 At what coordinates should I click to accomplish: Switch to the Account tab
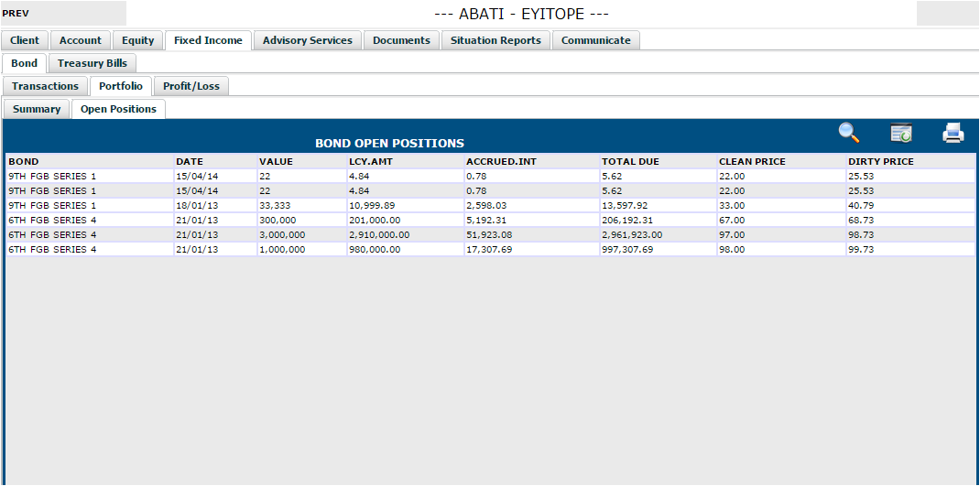(80, 40)
